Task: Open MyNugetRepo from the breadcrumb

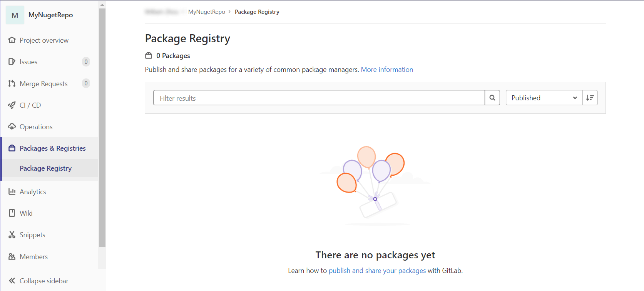Action: (x=206, y=12)
